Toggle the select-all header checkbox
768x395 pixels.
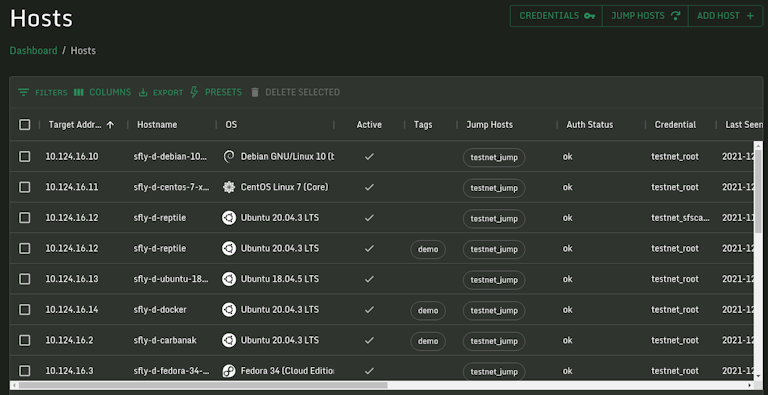coord(24,124)
